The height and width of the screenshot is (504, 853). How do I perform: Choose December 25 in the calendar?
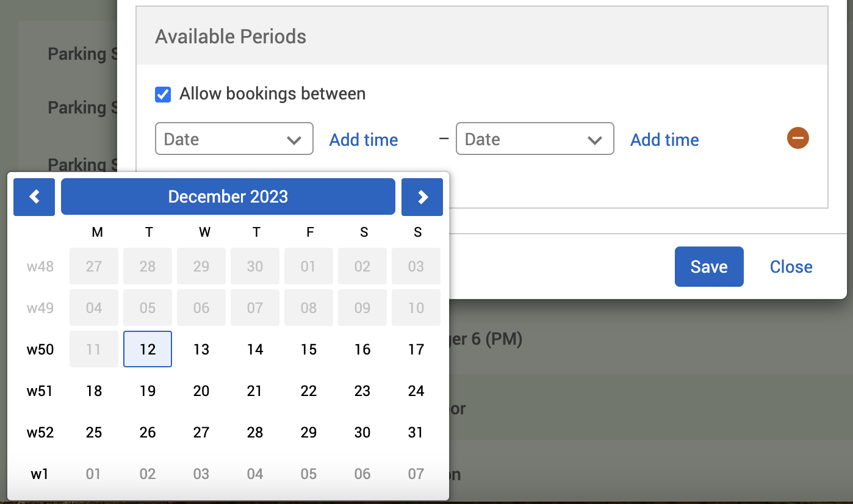(94, 433)
